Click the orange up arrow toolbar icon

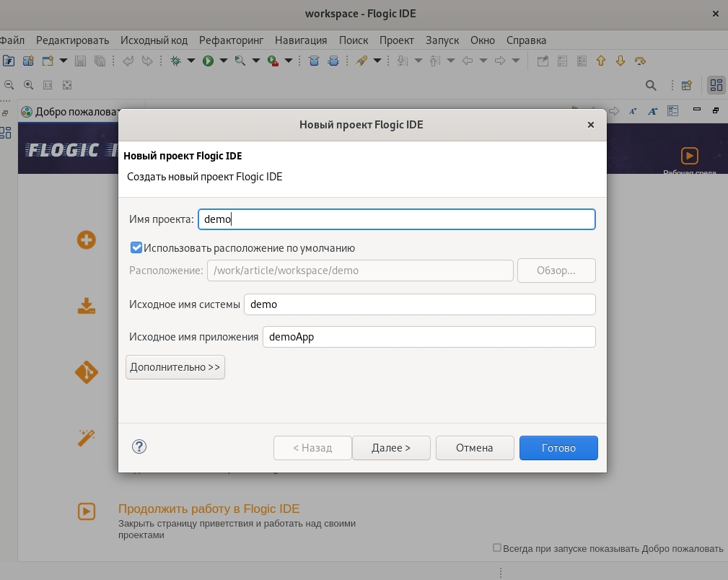[601, 61]
